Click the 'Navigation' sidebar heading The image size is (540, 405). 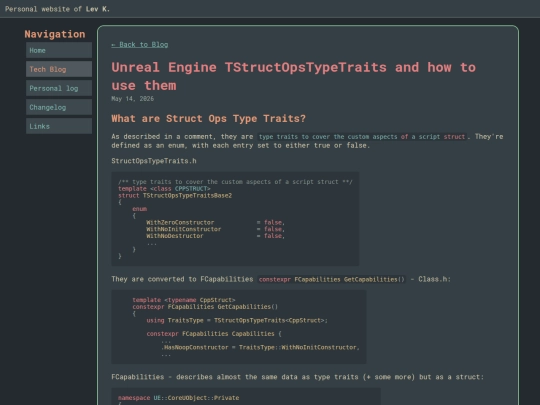click(55, 34)
